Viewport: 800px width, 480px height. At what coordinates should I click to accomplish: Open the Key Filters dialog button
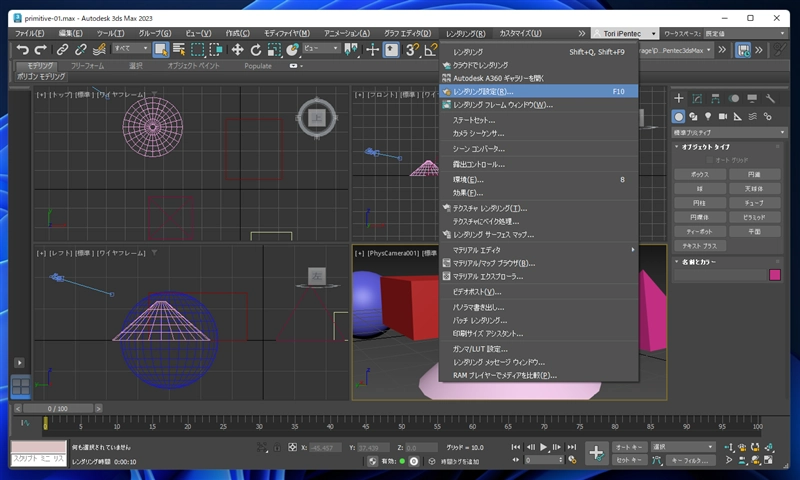[690, 461]
